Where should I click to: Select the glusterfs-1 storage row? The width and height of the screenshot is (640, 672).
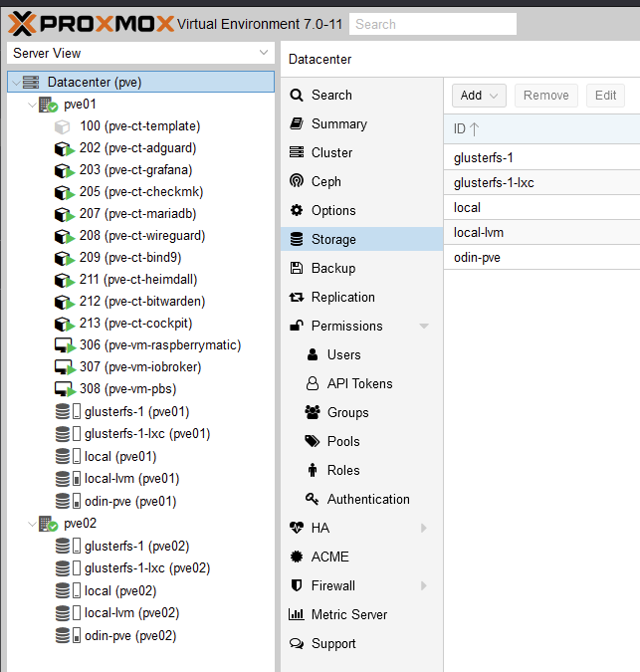pos(541,157)
